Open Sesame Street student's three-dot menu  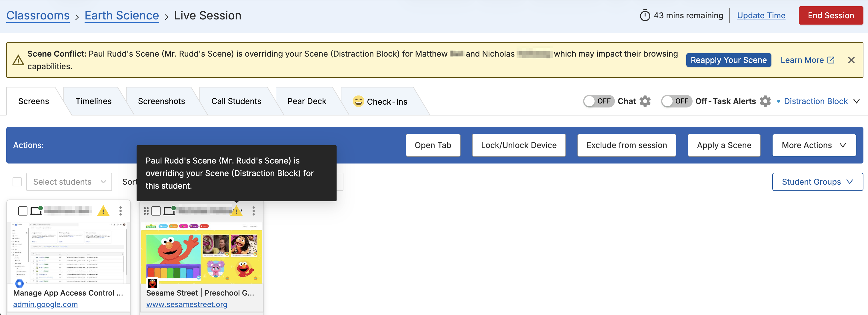[253, 211]
